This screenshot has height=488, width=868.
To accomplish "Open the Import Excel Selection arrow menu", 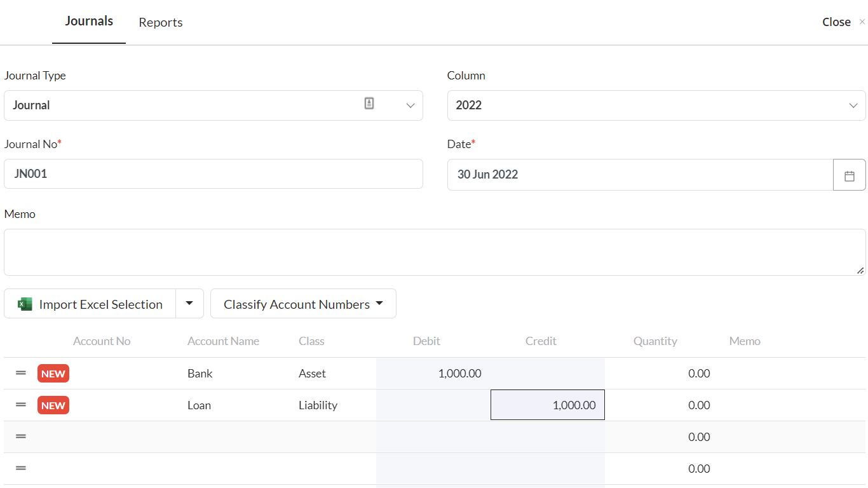I will (189, 304).
